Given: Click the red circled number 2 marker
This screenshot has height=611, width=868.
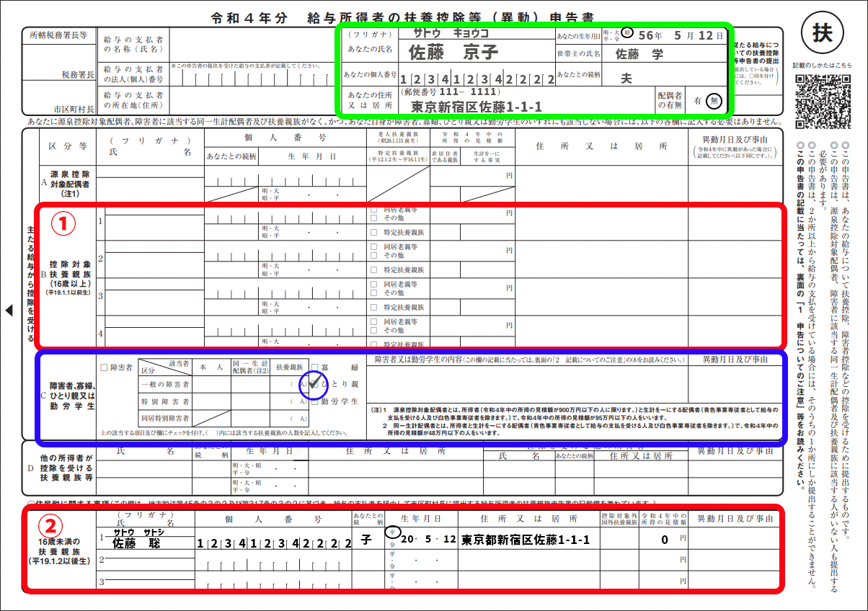Looking at the screenshot, I should coord(53,526).
